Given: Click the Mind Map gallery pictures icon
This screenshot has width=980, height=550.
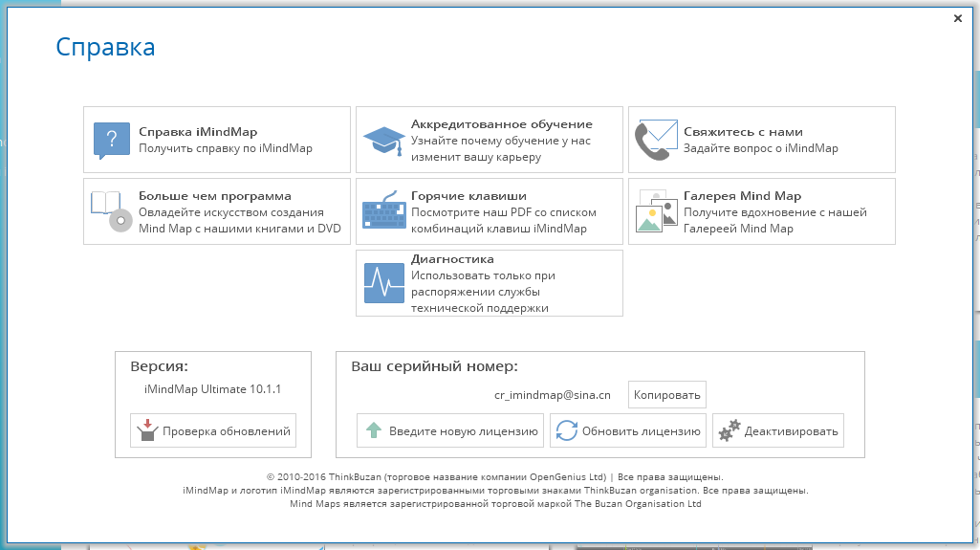Looking at the screenshot, I should 656,211.
